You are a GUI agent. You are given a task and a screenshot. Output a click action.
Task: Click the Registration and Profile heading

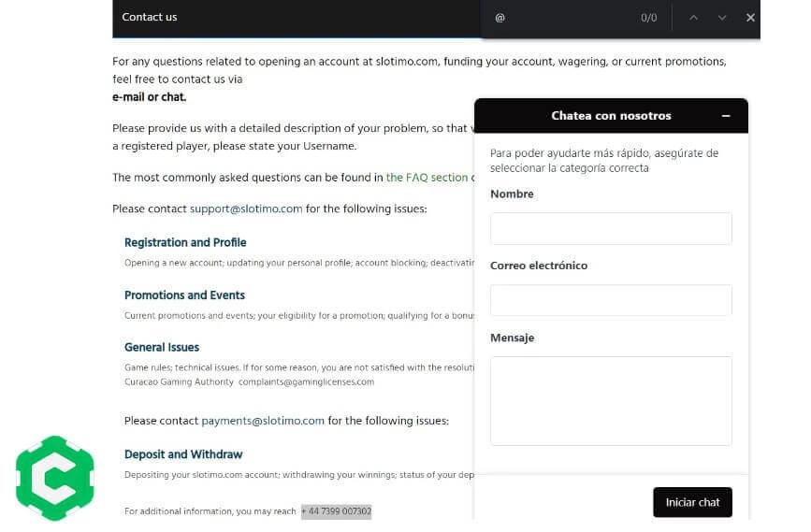click(x=185, y=242)
